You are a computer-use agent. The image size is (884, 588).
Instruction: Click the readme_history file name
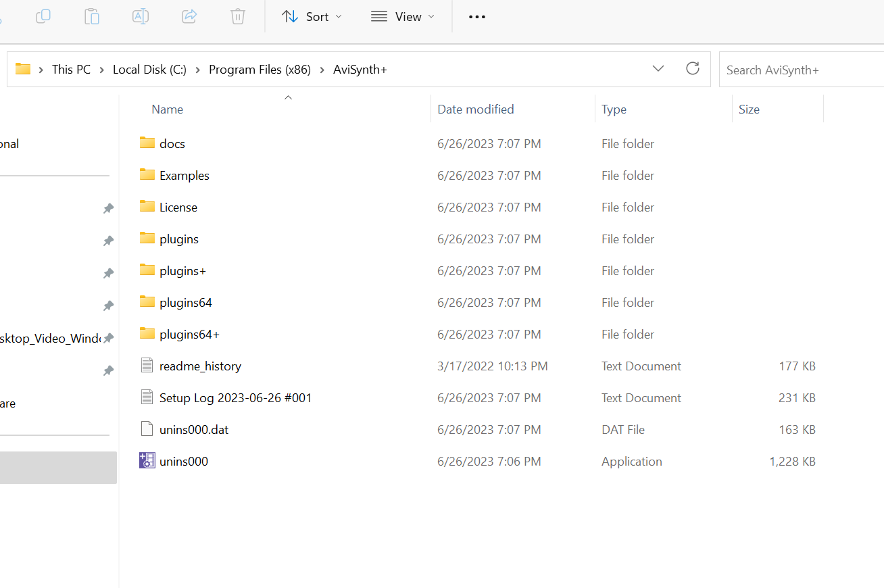200,366
